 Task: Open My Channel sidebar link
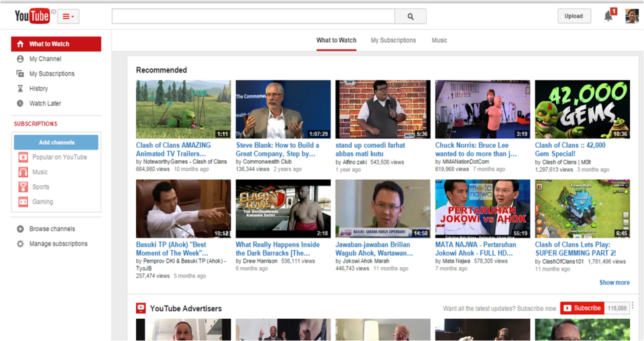[45, 59]
